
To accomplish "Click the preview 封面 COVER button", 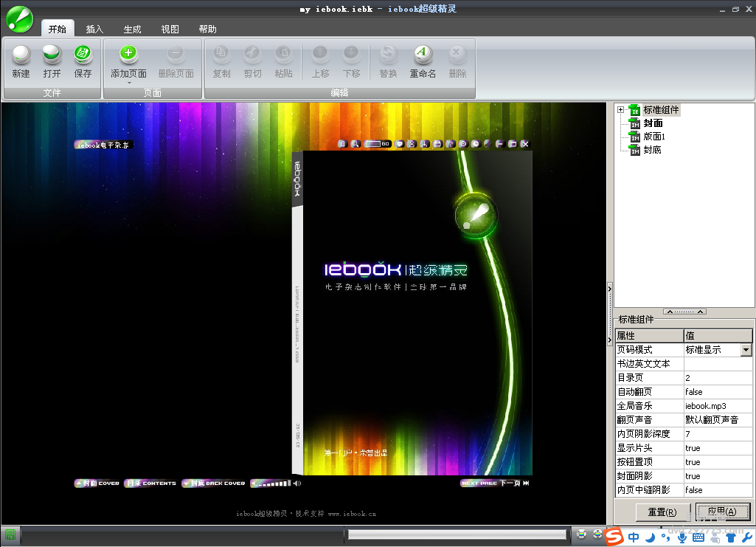I will pyautogui.click(x=97, y=484).
